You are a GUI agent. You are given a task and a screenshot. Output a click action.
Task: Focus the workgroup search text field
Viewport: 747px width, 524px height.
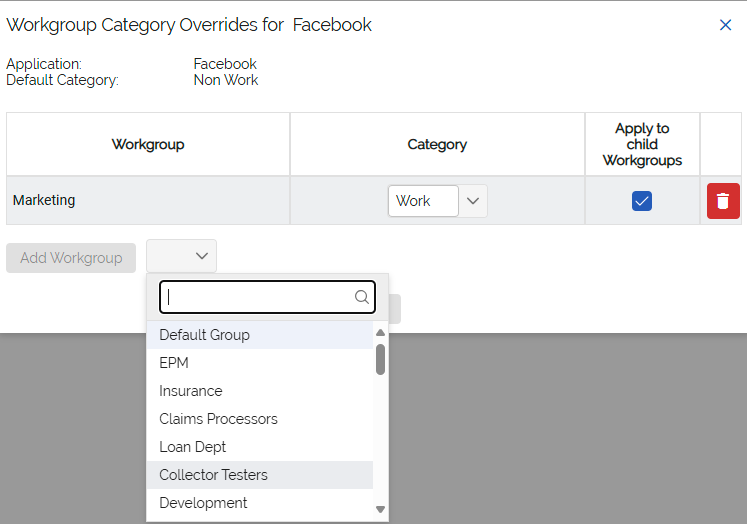[x=260, y=297]
